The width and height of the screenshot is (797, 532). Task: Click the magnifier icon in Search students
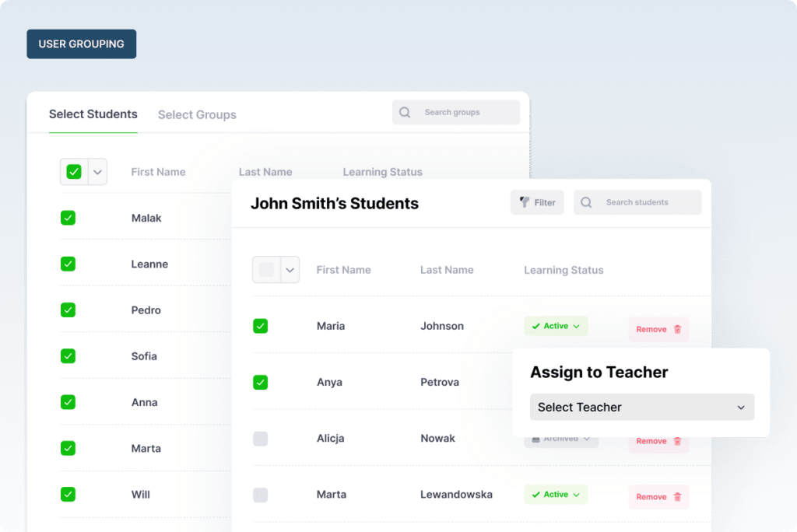[x=588, y=202]
